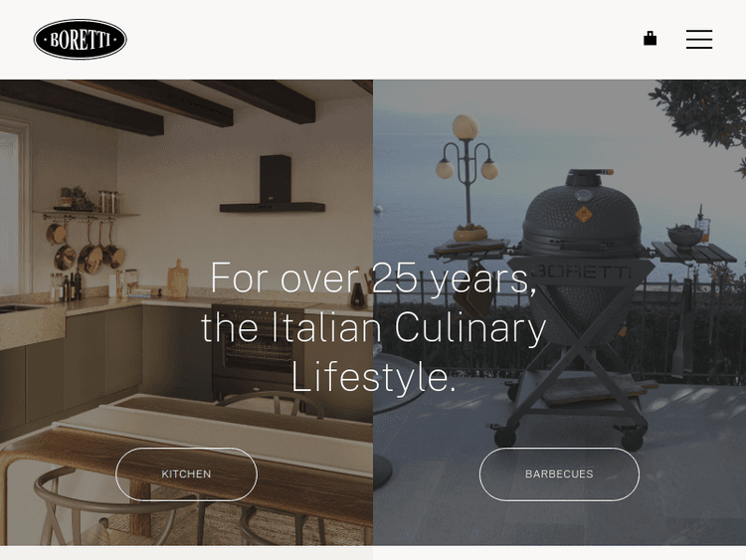Click the Boretti oval logo
746x560 pixels.
coord(80,40)
